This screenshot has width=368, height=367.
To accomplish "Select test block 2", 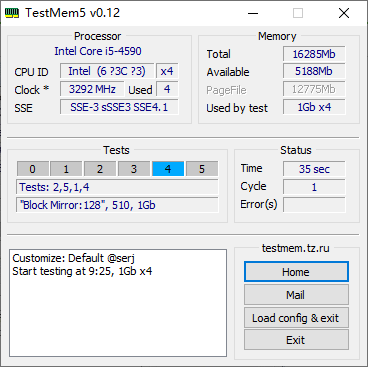I will (x=100, y=169).
